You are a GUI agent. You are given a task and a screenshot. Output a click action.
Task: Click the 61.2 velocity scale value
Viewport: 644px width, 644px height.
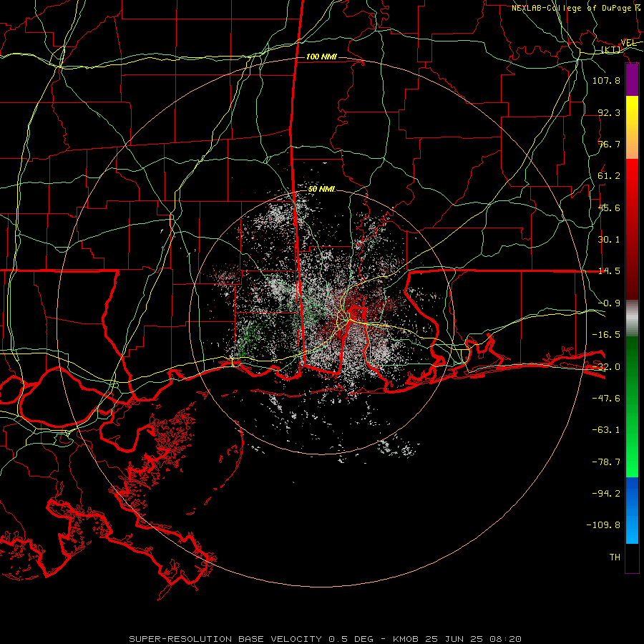(x=609, y=176)
